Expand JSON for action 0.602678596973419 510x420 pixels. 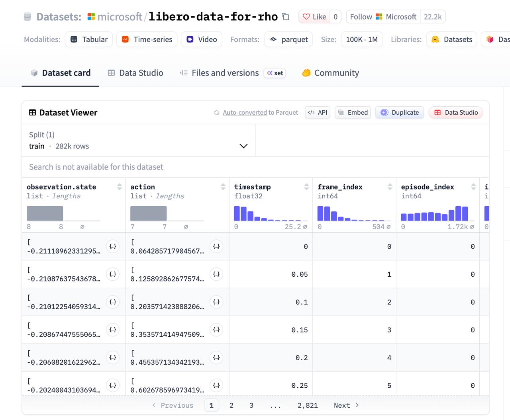(x=216, y=386)
